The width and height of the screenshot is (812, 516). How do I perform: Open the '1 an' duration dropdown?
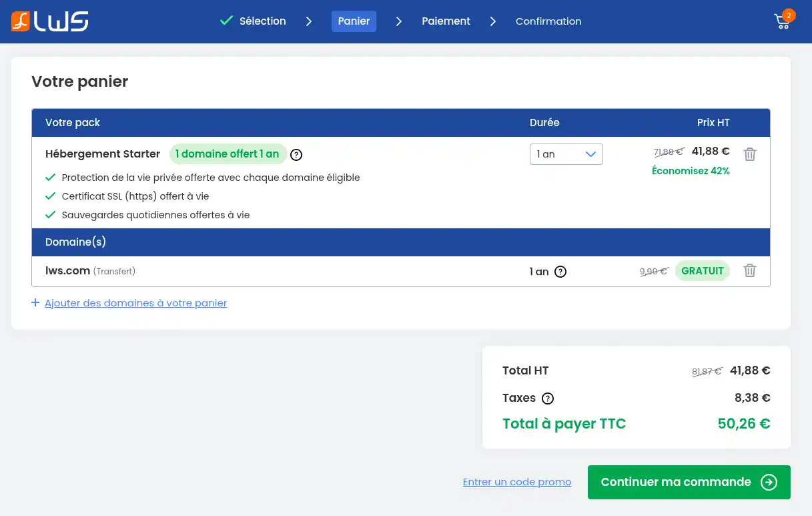[566, 154]
